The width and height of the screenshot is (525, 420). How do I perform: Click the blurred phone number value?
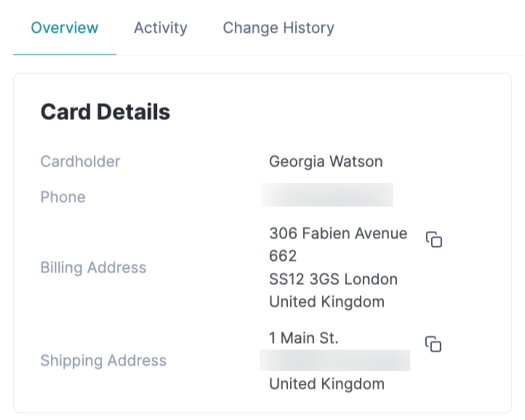[327, 195]
